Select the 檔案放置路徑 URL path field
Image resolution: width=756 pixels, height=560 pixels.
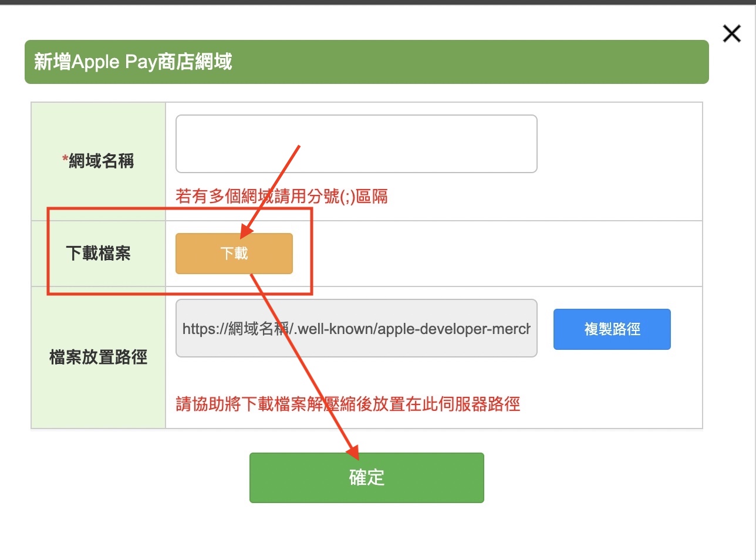[x=356, y=328]
